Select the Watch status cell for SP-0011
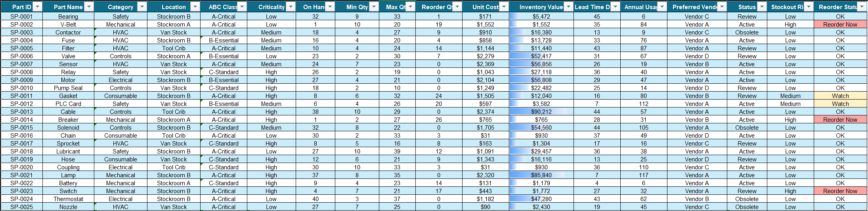This screenshot has width=868, height=211. 840,96
